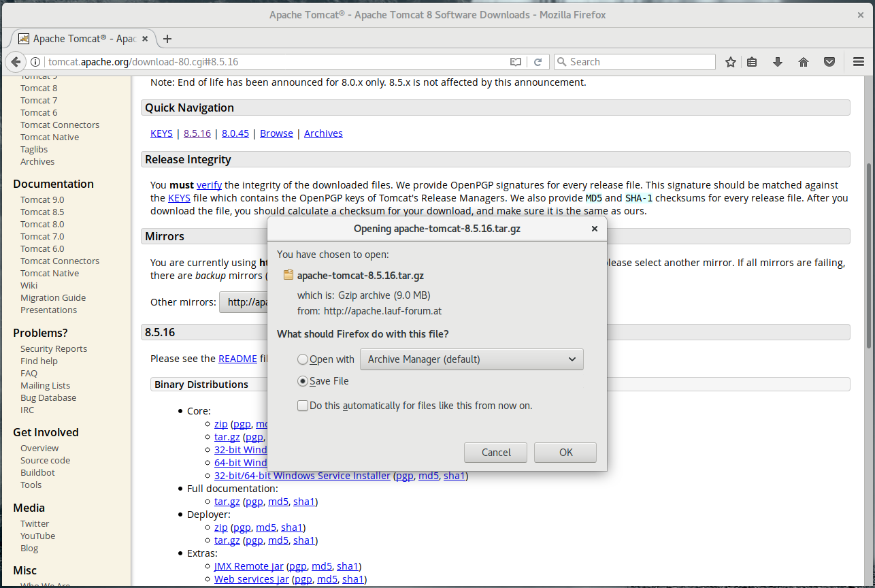Open FAQ sidebar link
875x588 pixels.
tap(29, 373)
